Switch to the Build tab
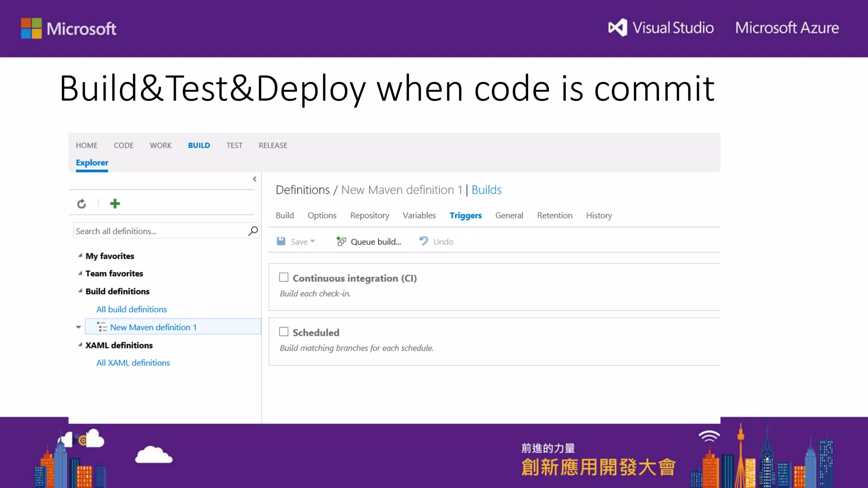The height and width of the screenshot is (488, 868). [x=284, y=215]
